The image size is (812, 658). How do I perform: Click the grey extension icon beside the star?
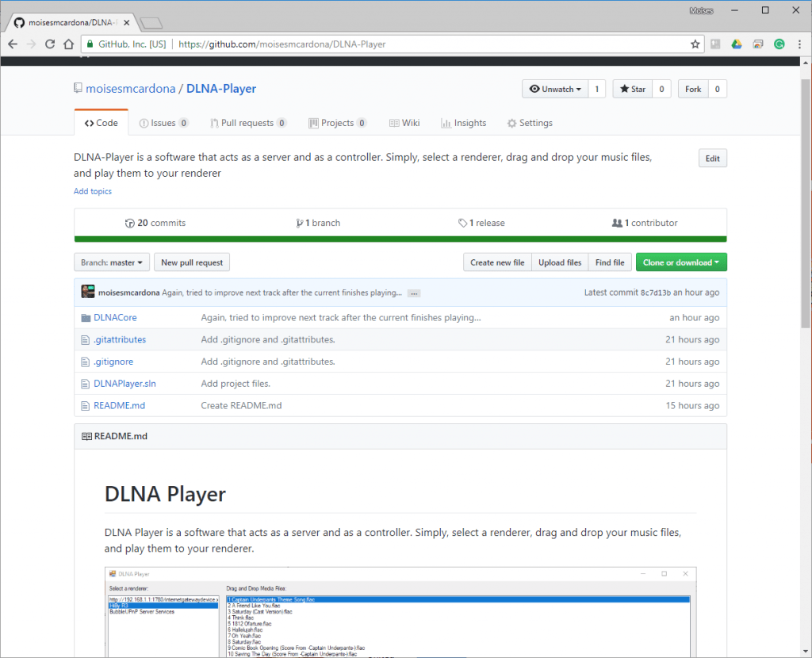(715, 44)
